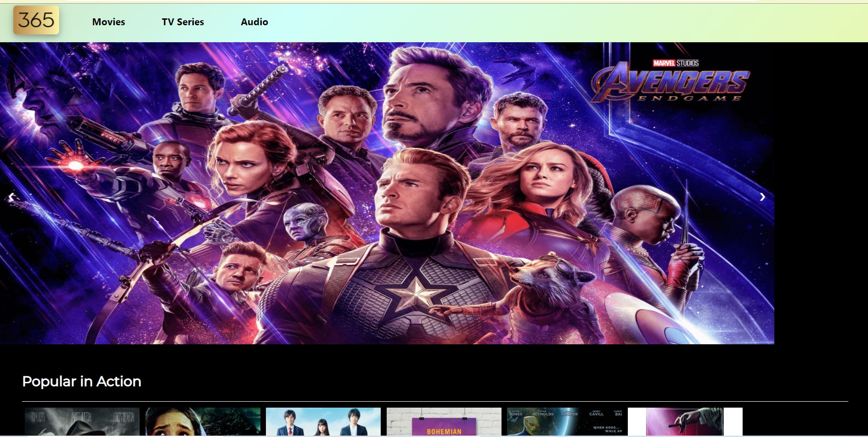The image size is (868, 437).
Task: Select the green alien space movie thumbnail
Action: click(564, 421)
